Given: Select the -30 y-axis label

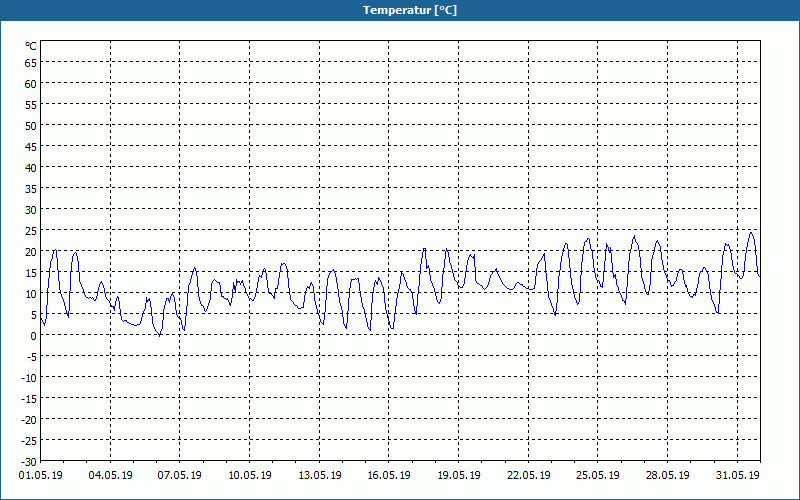Looking at the screenshot, I should 29,462.
